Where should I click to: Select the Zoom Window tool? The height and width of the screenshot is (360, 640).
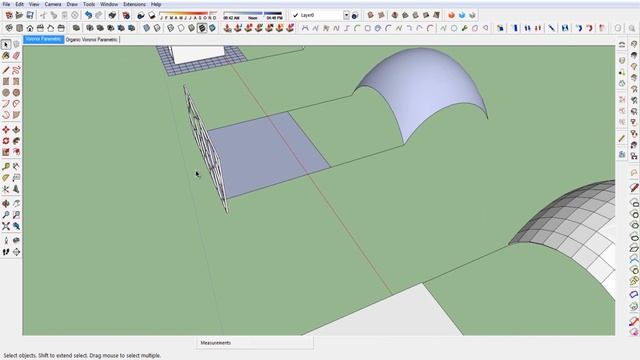pos(16,215)
